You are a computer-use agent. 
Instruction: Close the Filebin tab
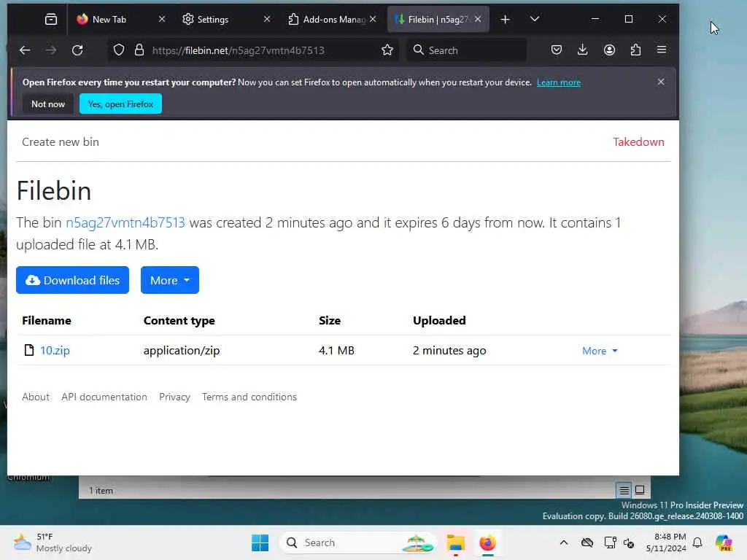click(x=479, y=19)
